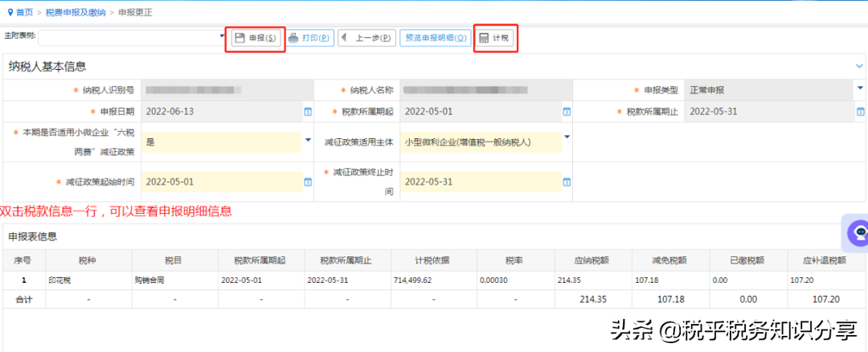The height and width of the screenshot is (352, 868).
Task: Open the 申报类型 dropdown arrow
Action: point(860,88)
